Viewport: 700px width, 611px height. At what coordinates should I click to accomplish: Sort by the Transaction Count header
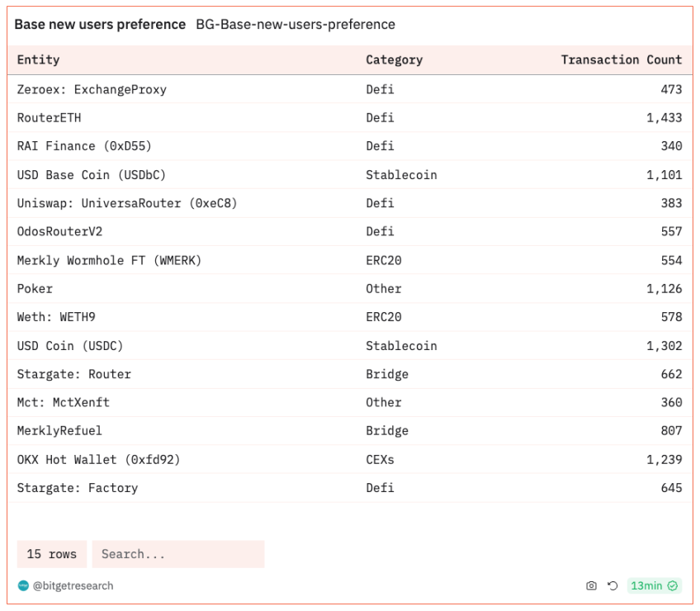[621, 59]
